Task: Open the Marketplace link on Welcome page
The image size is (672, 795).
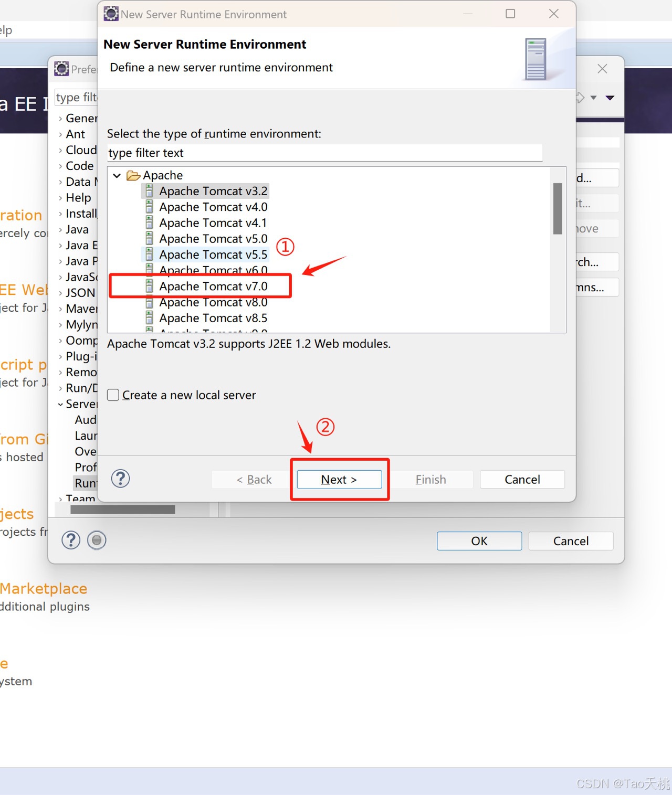Action: click(44, 589)
